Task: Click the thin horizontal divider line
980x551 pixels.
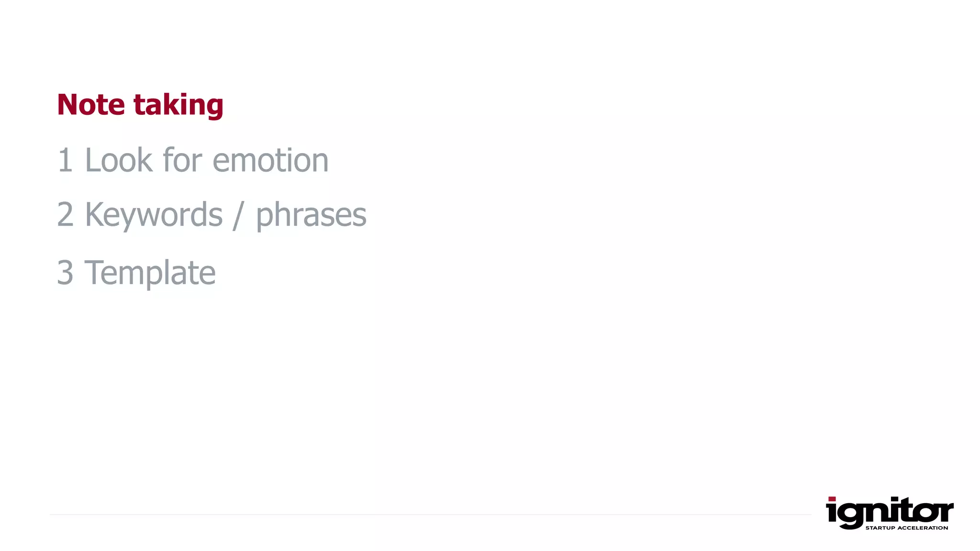Action: (x=431, y=515)
